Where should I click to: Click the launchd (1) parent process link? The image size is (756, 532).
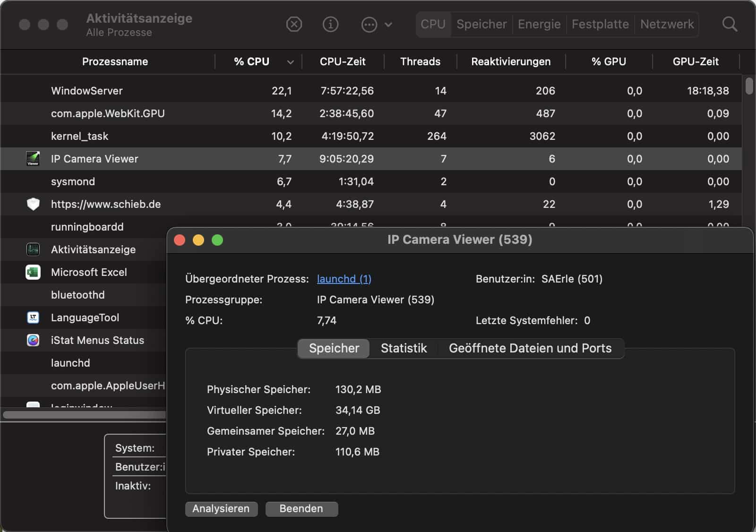click(x=344, y=279)
